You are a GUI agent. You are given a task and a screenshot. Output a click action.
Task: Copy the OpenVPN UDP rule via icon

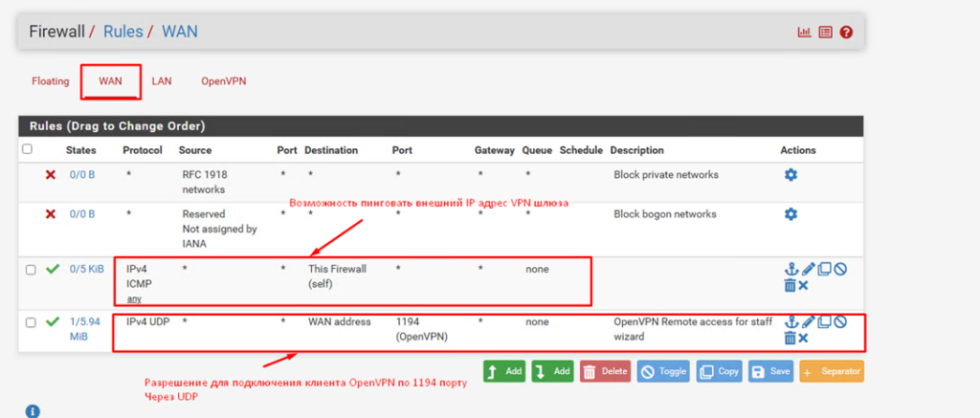pyautogui.click(x=824, y=322)
